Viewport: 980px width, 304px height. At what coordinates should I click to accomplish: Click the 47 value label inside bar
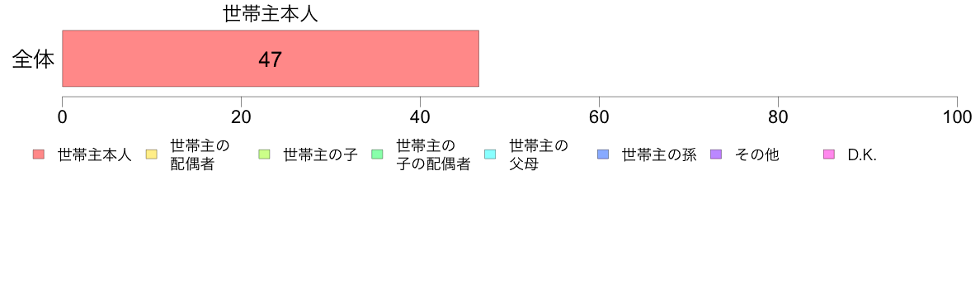pos(270,59)
